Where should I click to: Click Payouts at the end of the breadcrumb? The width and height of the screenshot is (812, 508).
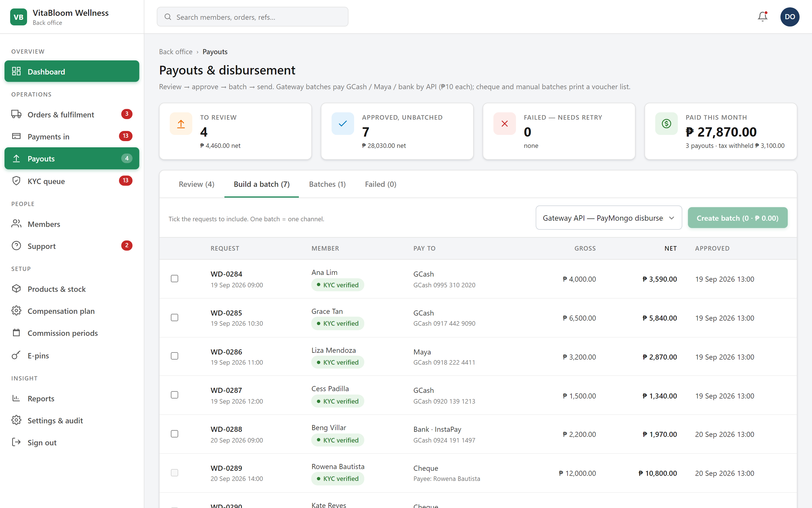pos(215,52)
